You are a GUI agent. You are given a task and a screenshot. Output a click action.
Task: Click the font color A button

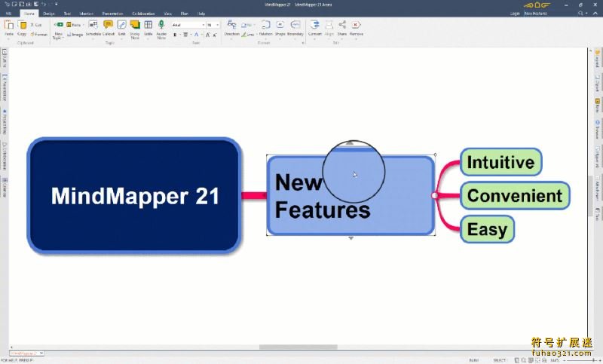coord(196,35)
